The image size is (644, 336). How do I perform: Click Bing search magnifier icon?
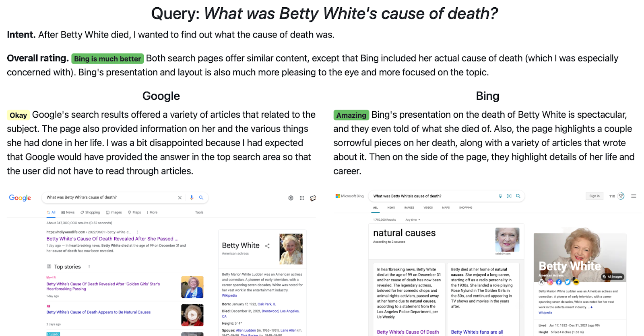coord(518,196)
